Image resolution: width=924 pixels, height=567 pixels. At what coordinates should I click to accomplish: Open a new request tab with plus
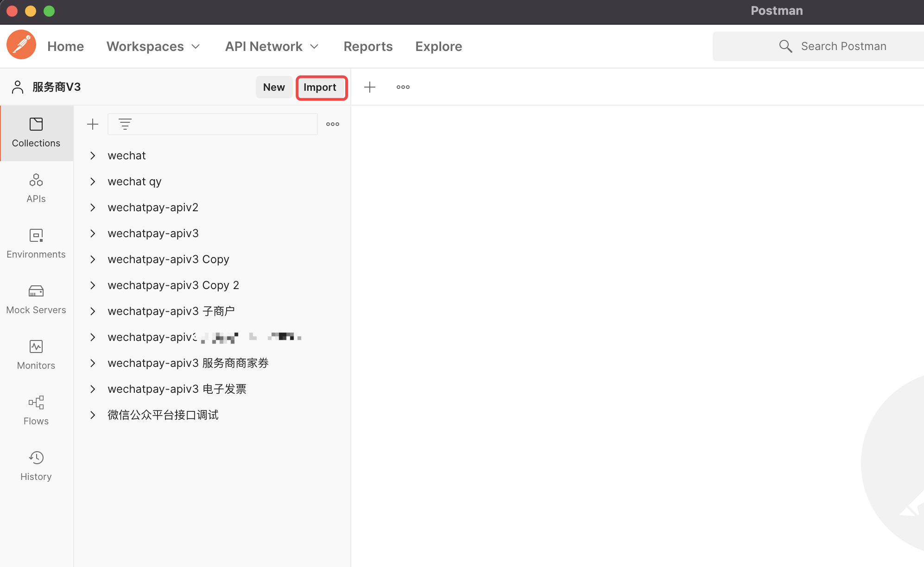tap(370, 87)
